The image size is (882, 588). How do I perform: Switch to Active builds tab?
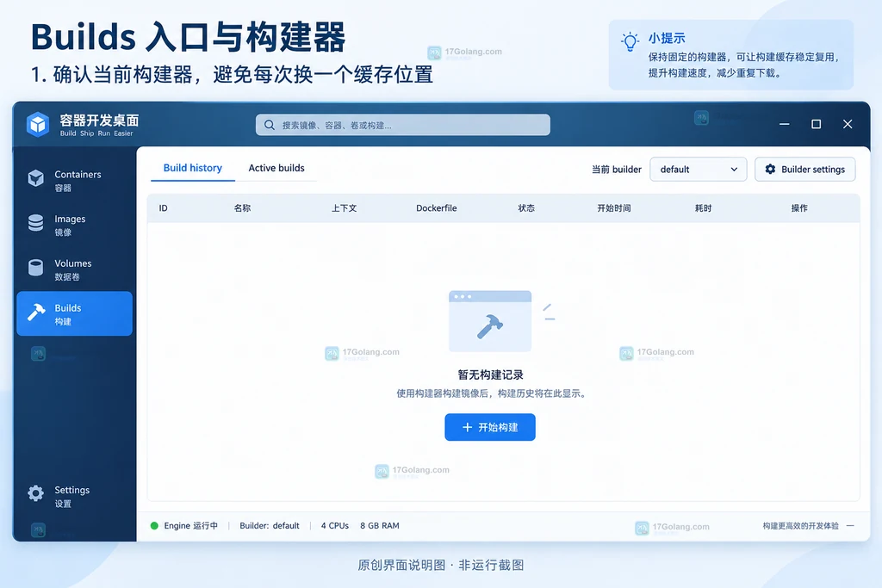pyautogui.click(x=276, y=168)
